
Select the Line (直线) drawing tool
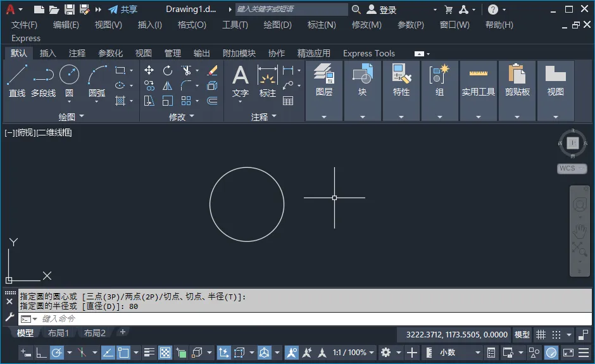pyautogui.click(x=17, y=81)
